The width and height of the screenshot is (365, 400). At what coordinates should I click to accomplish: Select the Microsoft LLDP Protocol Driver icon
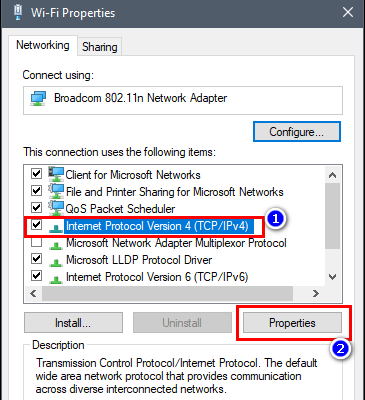point(56,262)
